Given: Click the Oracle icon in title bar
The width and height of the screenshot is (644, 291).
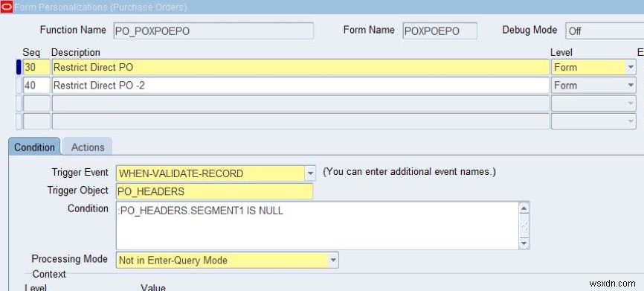Looking at the screenshot, I should tap(7, 7).
